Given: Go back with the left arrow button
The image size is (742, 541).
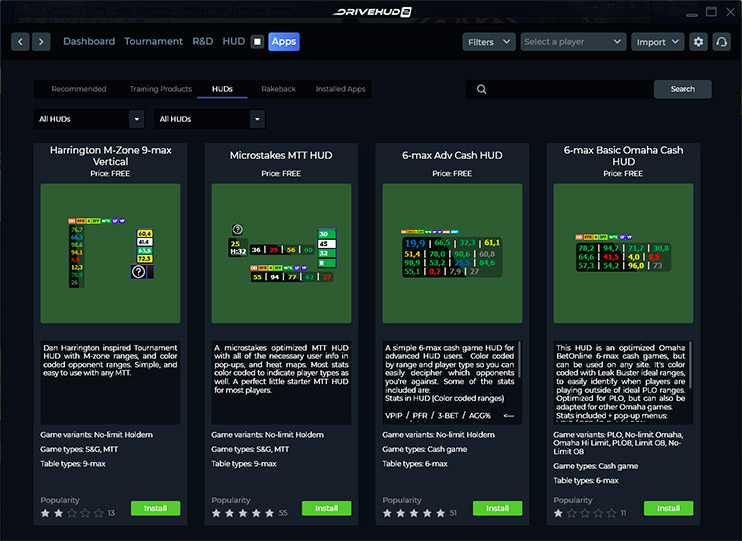Looking at the screenshot, I should (x=20, y=42).
